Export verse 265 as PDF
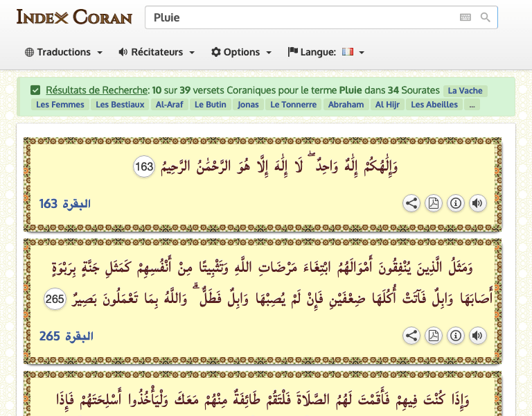This screenshot has width=532, height=416. [x=433, y=336]
